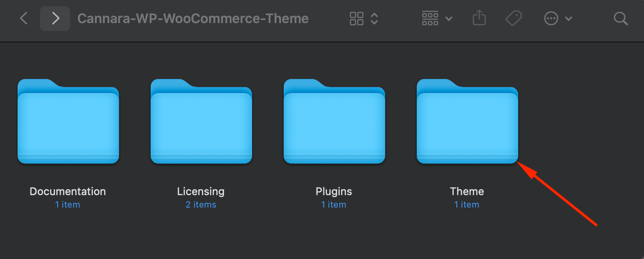
Task: Go forward with the right chevron button
Action: coord(55,19)
